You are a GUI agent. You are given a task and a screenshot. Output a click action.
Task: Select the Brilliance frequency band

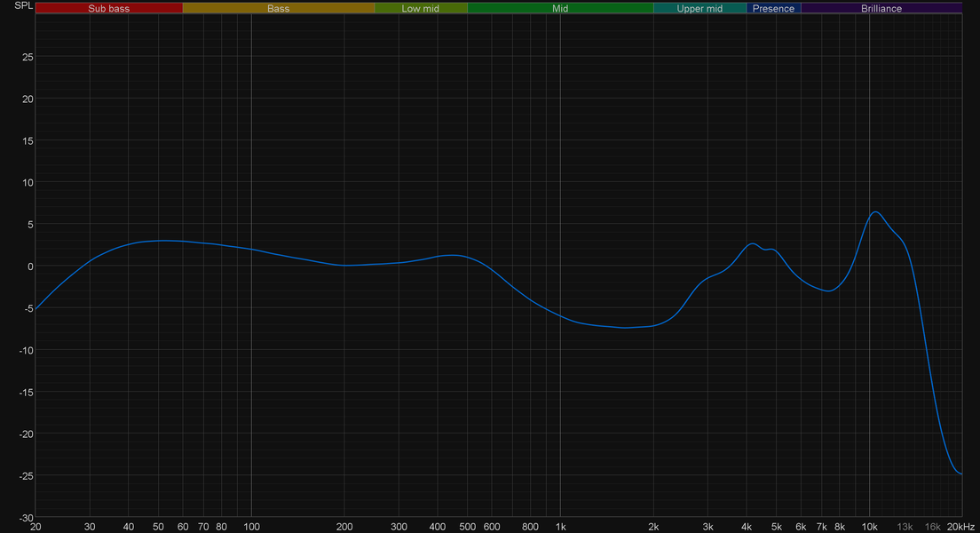pyautogui.click(x=881, y=8)
